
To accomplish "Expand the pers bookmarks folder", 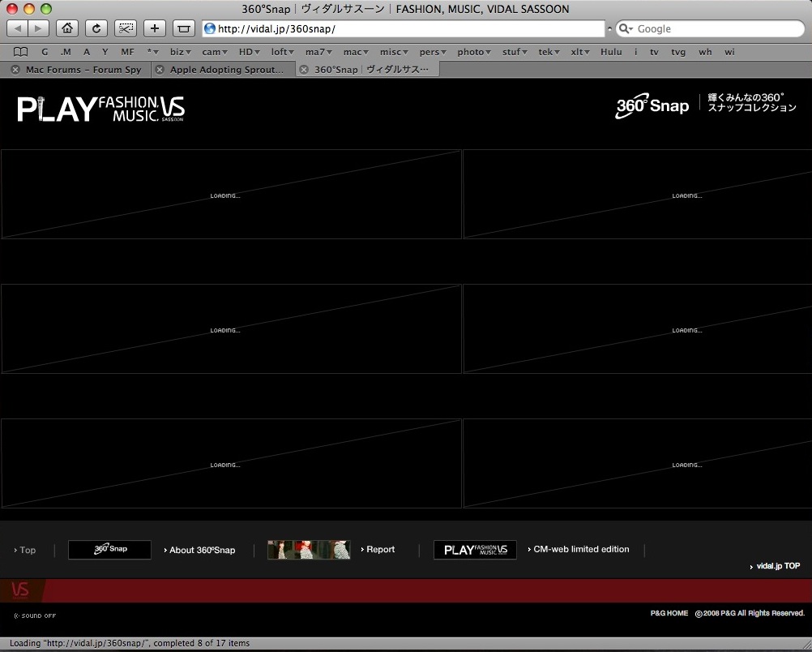I will [x=433, y=52].
